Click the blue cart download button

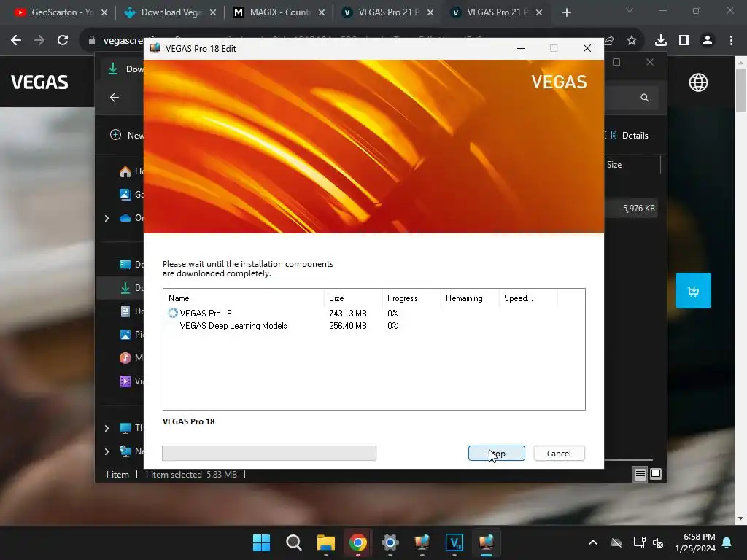tap(693, 290)
